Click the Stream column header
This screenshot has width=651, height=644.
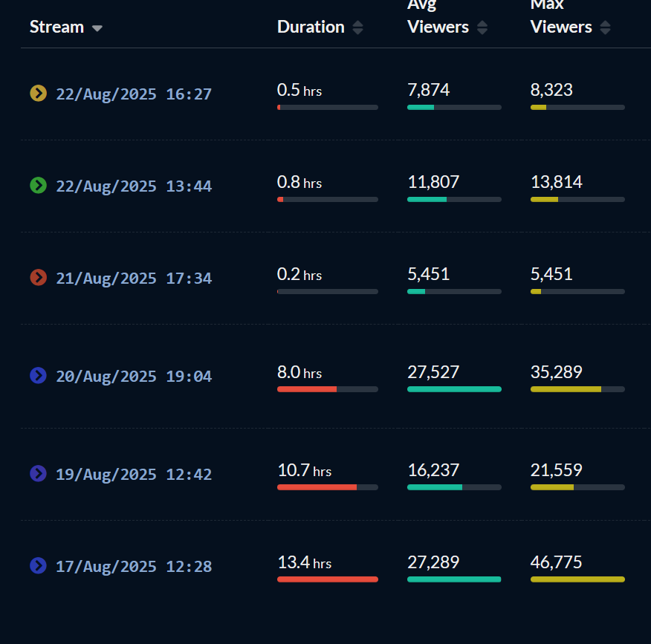click(57, 27)
